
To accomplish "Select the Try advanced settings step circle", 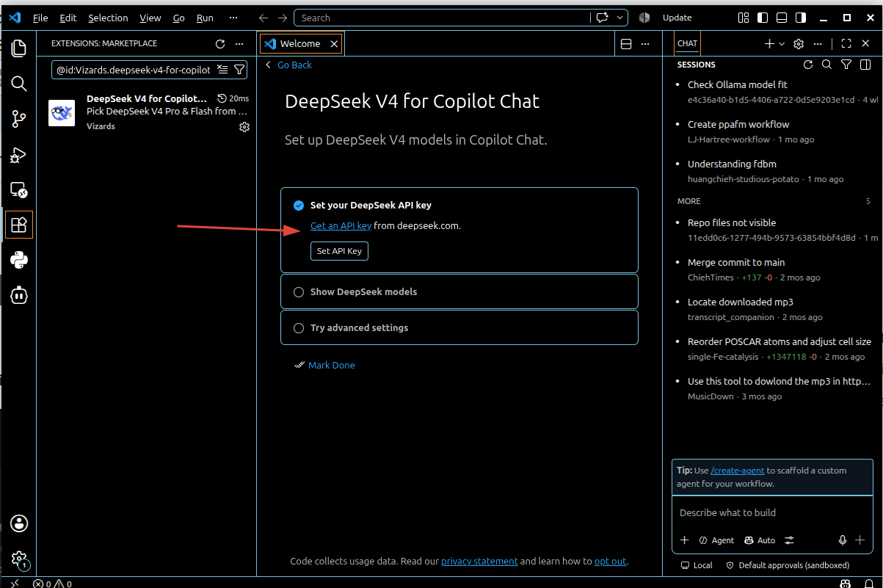I will [299, 328].
